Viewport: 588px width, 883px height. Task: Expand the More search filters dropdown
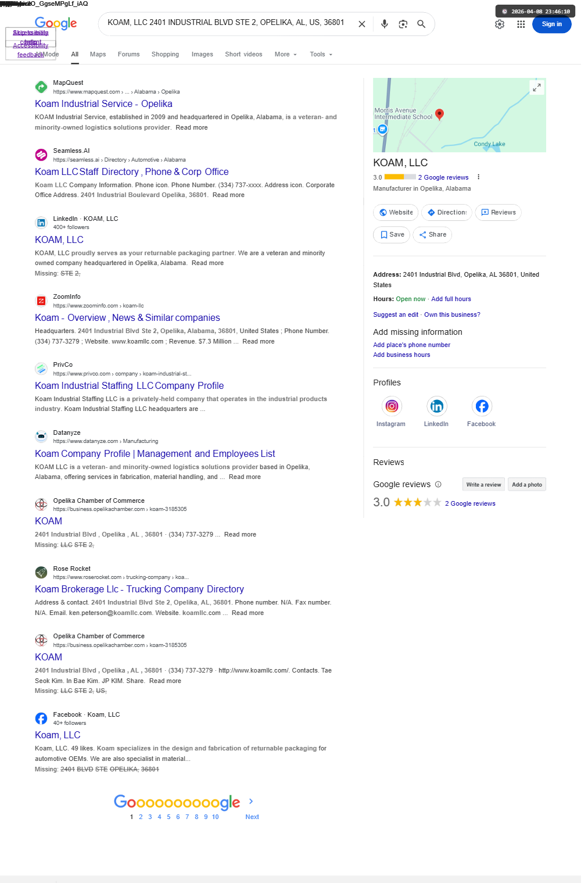pos(285,54)
